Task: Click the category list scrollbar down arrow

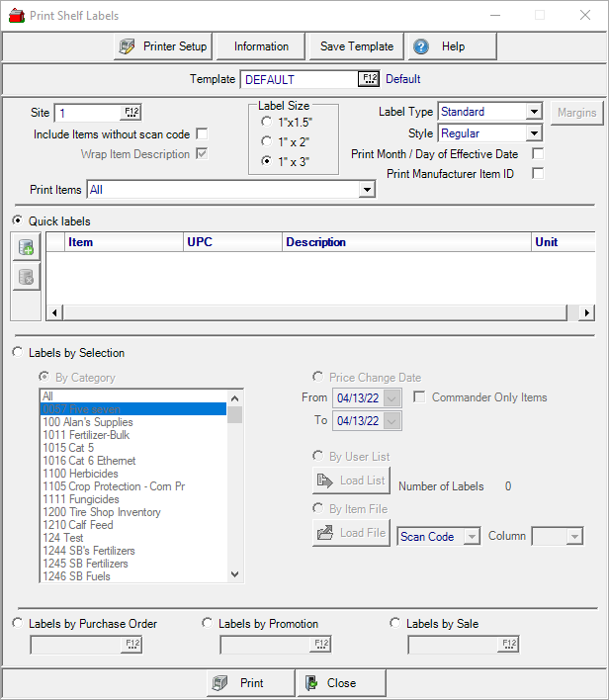Action: pyautogui.click(x=235, y=573)
